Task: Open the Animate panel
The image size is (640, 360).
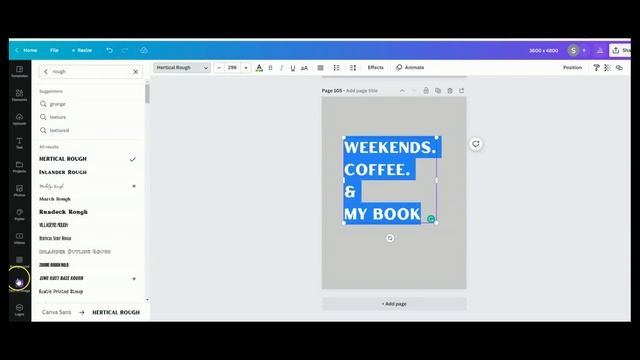Action: point(410,67)
